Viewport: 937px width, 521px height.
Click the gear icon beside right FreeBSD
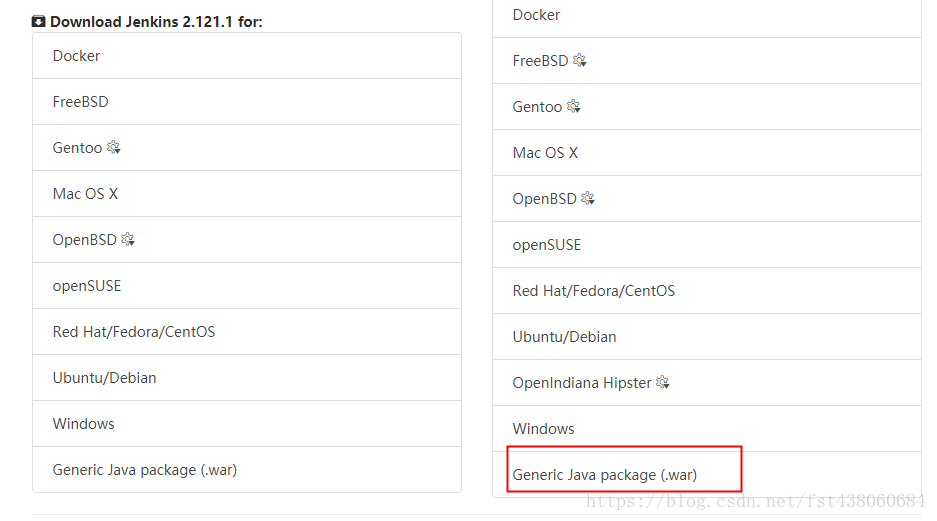pyautogui.click(x=580, y=60)
